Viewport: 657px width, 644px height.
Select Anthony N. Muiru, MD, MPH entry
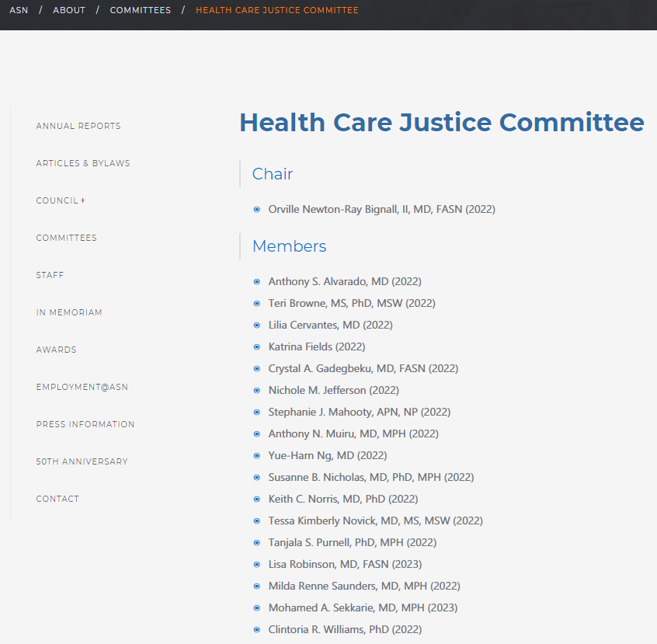pyautogui.click(x=353, y=434)
